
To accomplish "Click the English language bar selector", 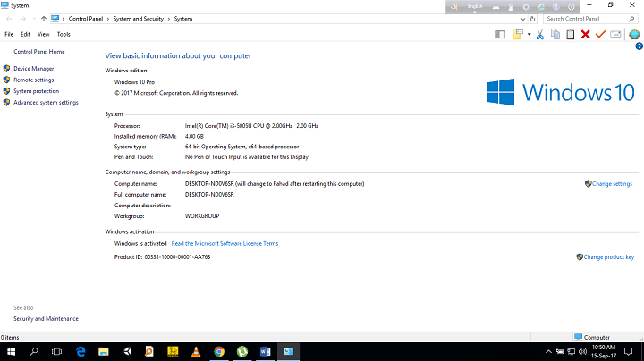I will point(475,6).
